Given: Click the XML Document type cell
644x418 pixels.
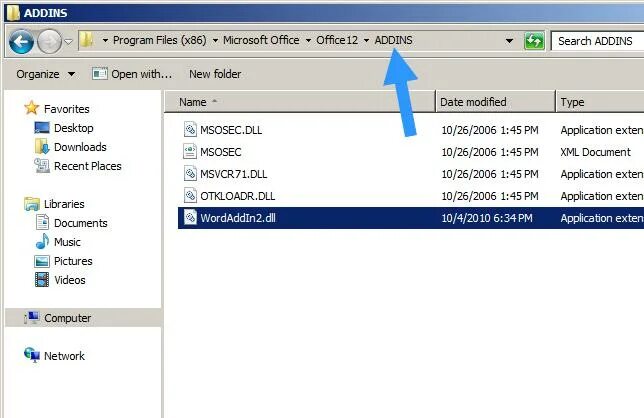Looking at the screenshot, I should click(x=595, y=152).
